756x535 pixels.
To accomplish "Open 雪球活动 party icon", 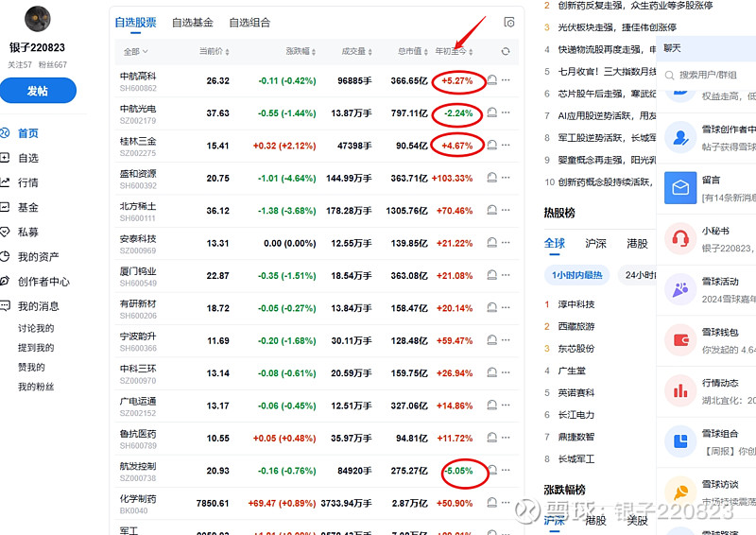I will coord(680,289).
